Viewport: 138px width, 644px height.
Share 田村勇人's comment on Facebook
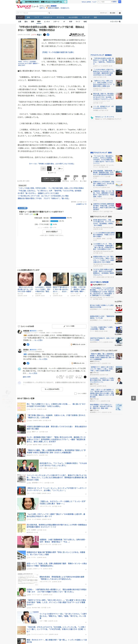(28, 363)
